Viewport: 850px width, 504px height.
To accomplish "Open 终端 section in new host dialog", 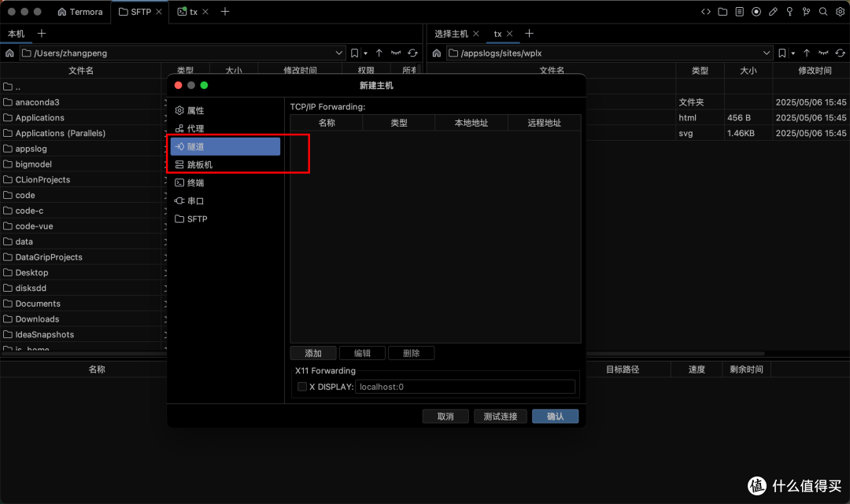I will [x=226, y=183].
